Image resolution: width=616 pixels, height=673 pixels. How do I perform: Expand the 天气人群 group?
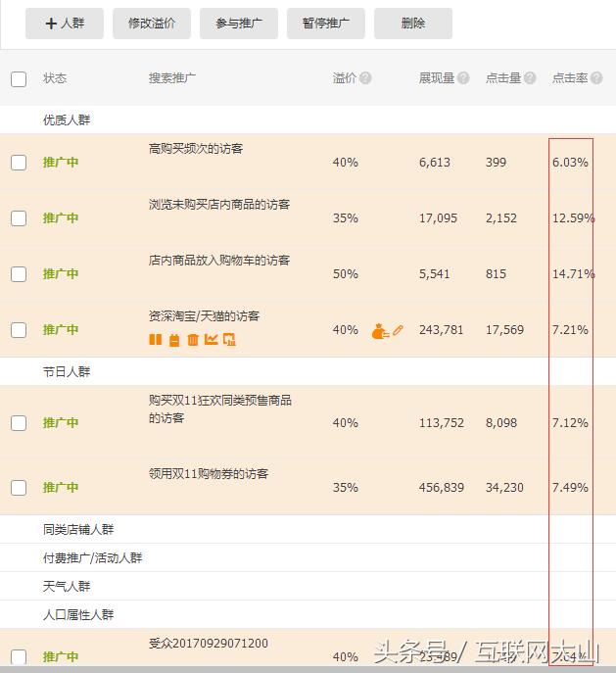67,586
